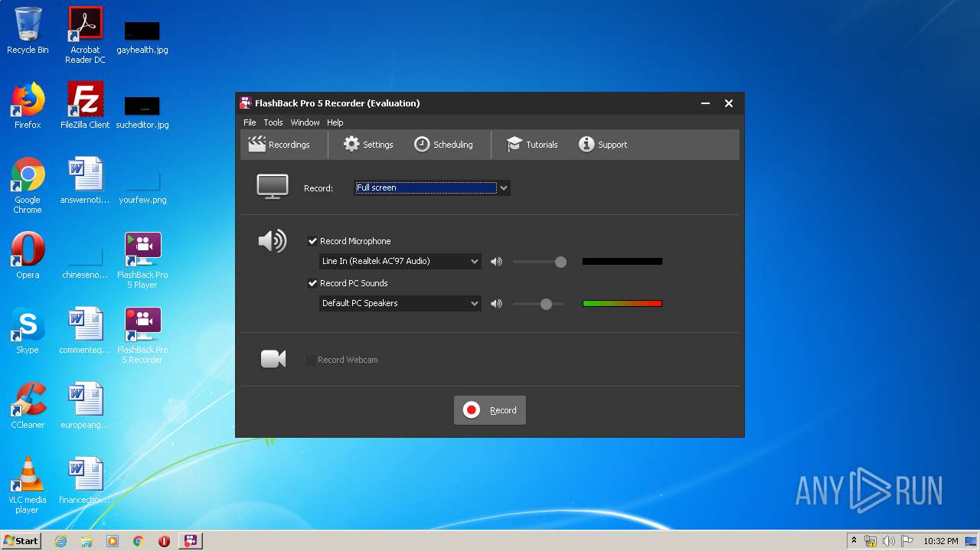Screen dimensions: 980x551
Task: Open Chrome from the taskbar
Action: tap(139, 541)
